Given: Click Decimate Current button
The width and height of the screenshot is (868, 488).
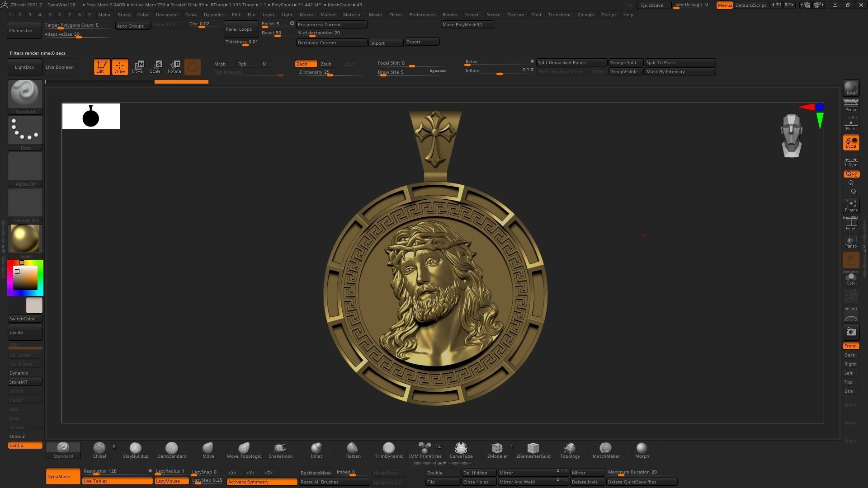Looking at the screenshot, I should [331, 42].
